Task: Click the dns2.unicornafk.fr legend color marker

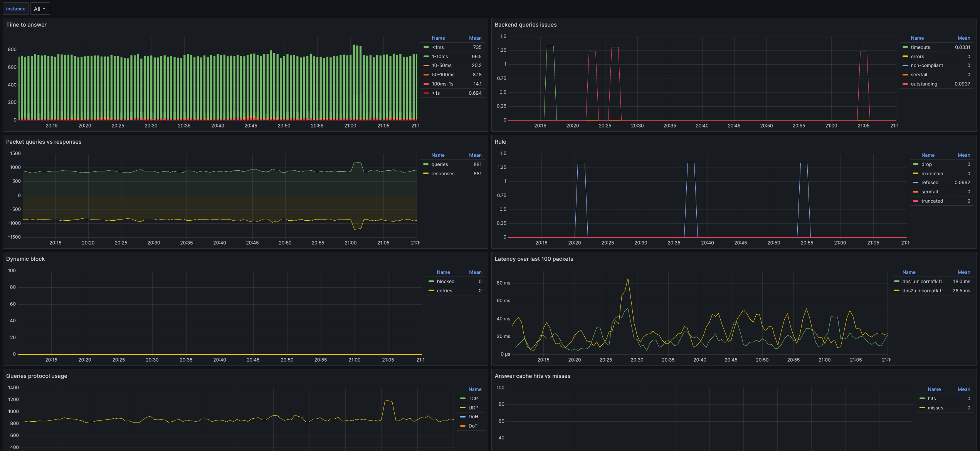Action: click(x=897, y=291)
